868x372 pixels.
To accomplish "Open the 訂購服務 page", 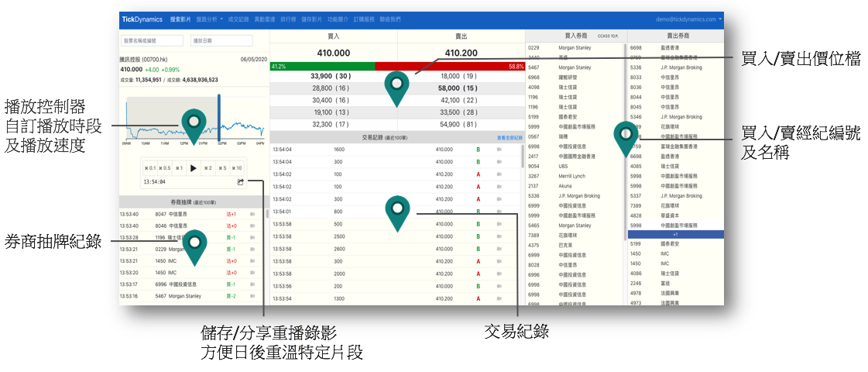I will click(x=363, y=19).
